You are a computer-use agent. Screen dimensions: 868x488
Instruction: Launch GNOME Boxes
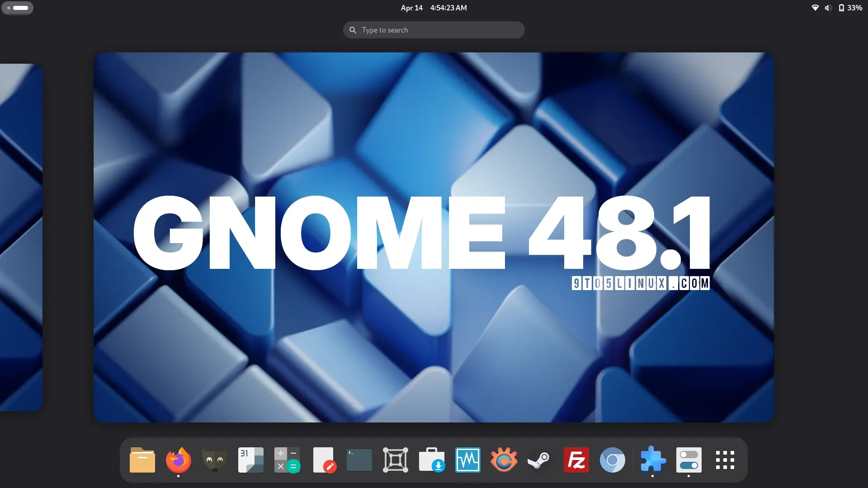(x=395, y=460)
